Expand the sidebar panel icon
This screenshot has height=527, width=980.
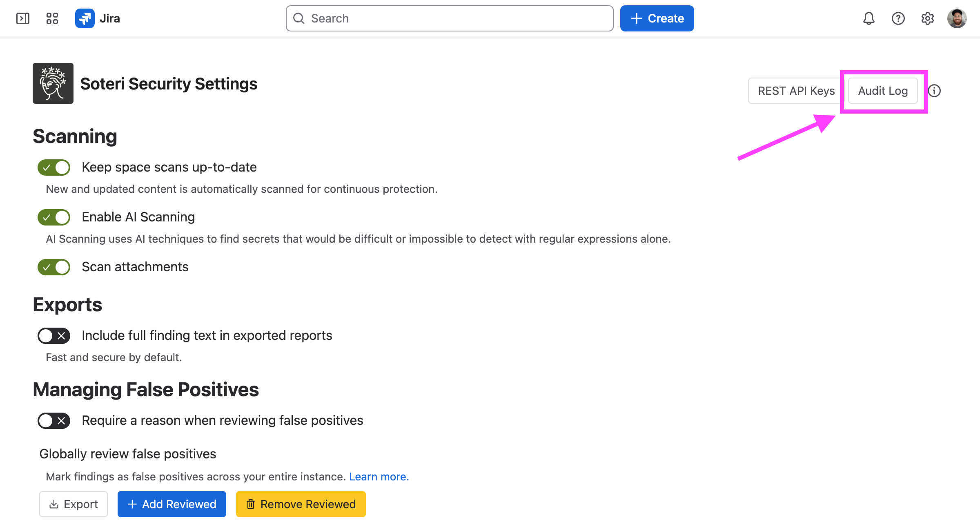(x=23, y=18)
